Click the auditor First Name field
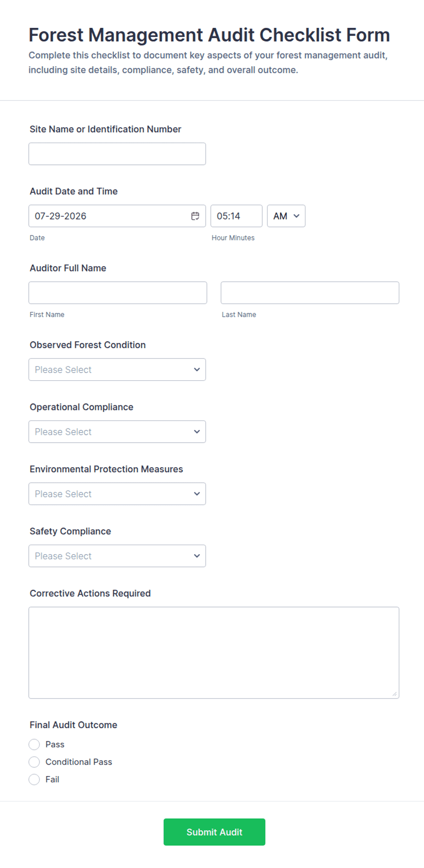 [118, 292]
